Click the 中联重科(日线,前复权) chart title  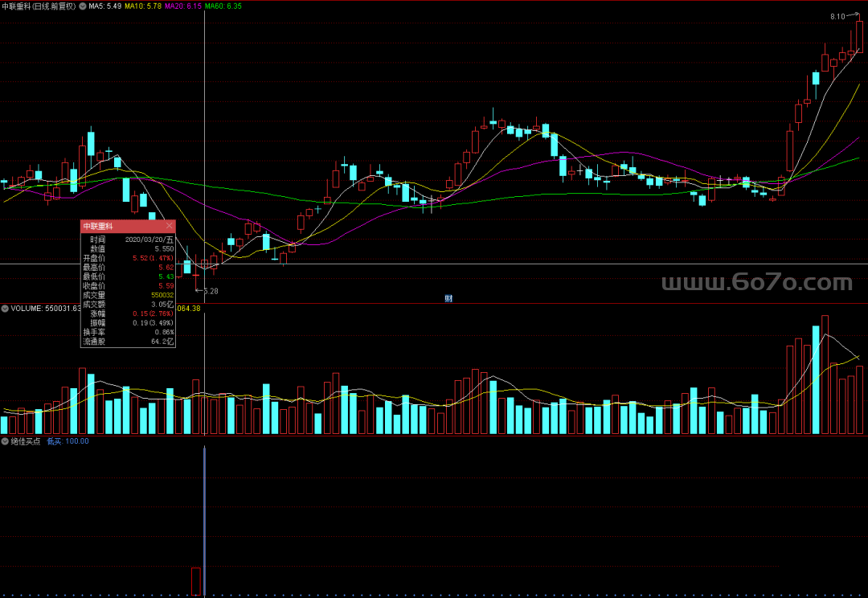[39, 6]
